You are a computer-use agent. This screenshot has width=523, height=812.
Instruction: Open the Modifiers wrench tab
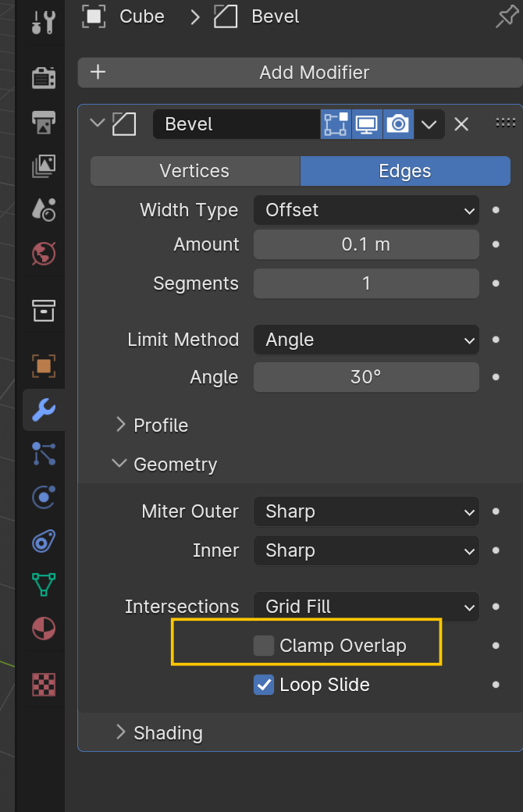click(x=44, y=408)
